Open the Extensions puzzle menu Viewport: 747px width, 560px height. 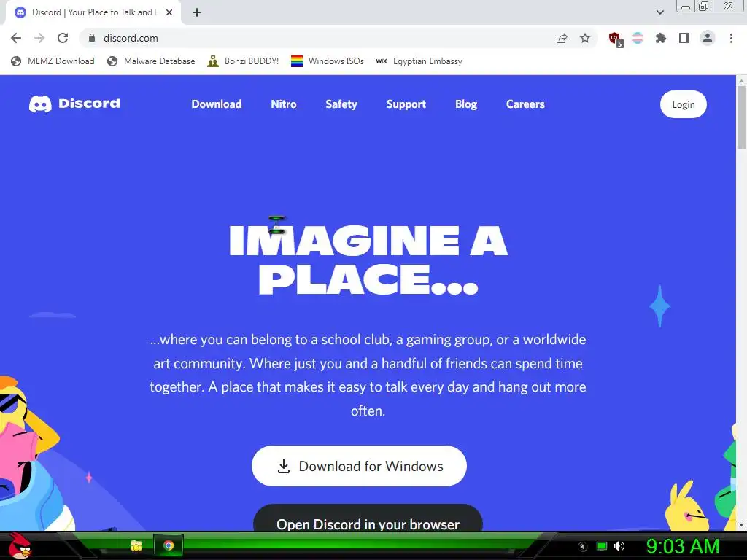[661, 38]
